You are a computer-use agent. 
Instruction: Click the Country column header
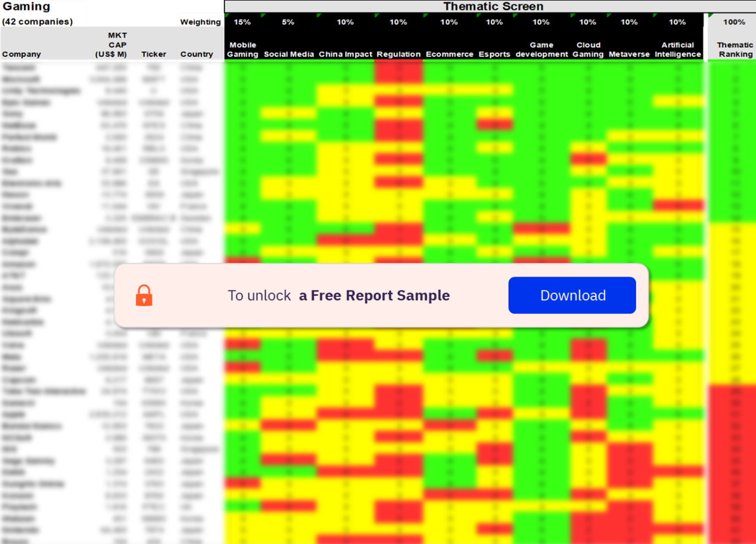pos(197,54)
